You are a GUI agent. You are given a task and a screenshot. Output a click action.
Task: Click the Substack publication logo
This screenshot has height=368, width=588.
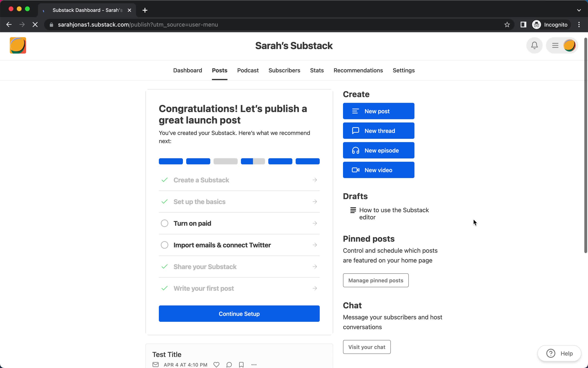pos(18,45)
